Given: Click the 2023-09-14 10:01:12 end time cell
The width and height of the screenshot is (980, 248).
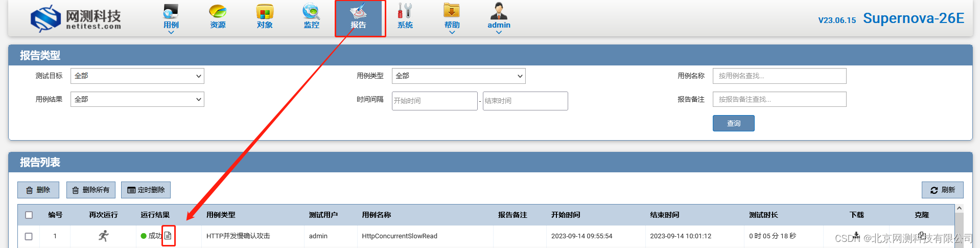Looking at the screenshot, I should coord(681,236).
